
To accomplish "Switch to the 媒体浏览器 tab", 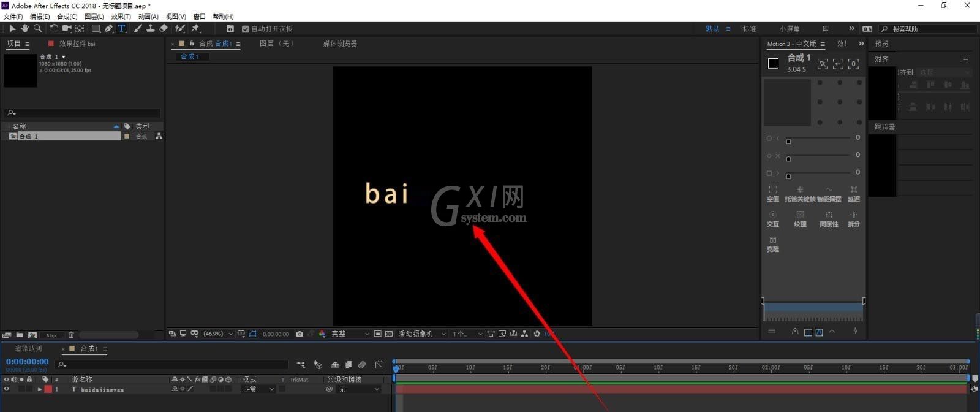I will pos(340,44).
